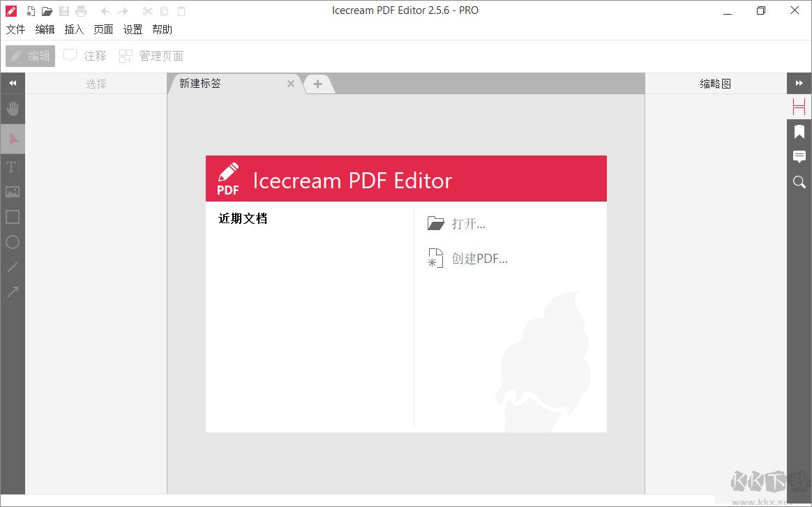Open the Bookmarks panel icon
Image resolution: width=812 pixels, height=507 pixels.
point(799,132)
